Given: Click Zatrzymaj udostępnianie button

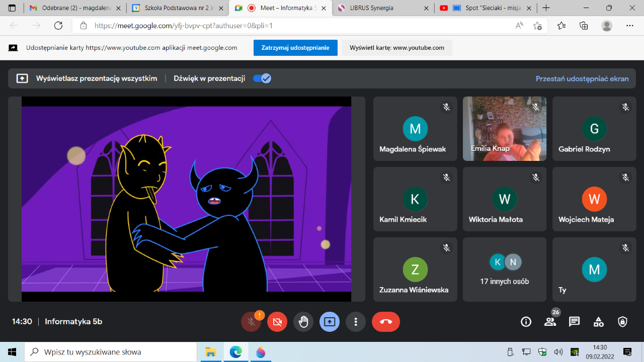Looking at the screenshot, I should click(x=295, y=48).
